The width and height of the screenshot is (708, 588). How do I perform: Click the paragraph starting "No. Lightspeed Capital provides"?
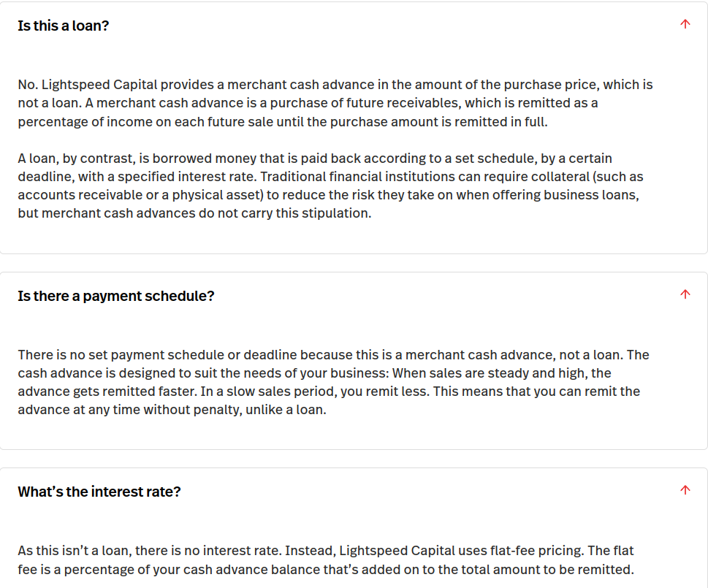click(x=335, y=103)
